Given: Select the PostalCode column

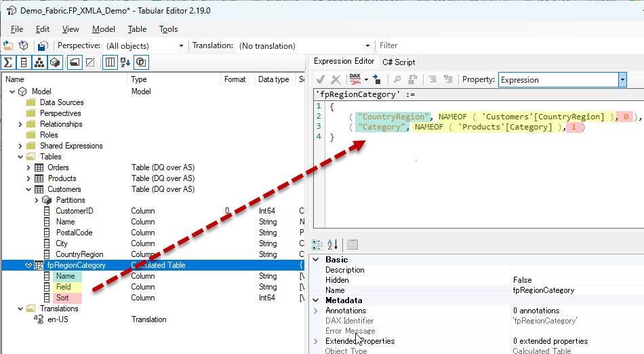Looking at the screenshot, I should [75, 233].
